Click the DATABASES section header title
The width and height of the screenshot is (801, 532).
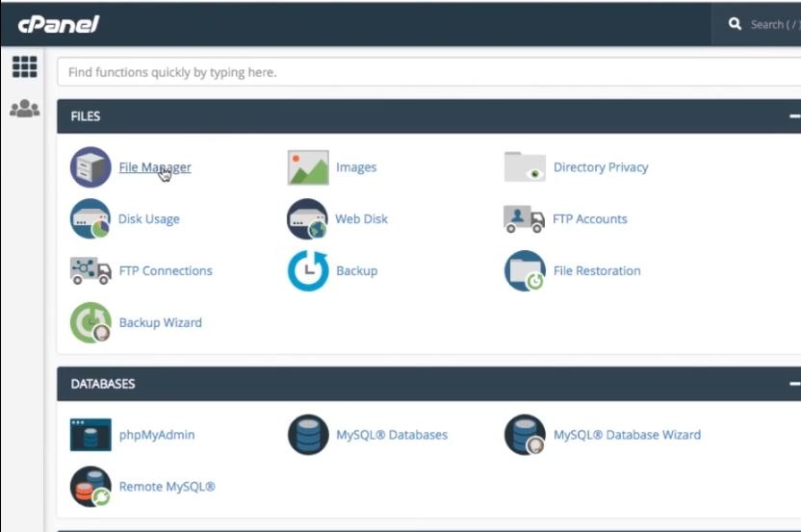pyautogui.click(x=103, y=384)
